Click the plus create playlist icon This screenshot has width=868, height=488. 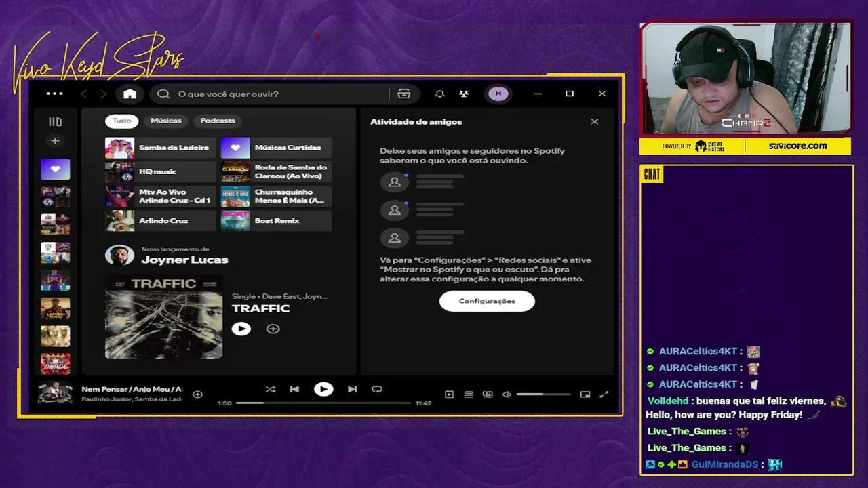[x=55, y=141]
